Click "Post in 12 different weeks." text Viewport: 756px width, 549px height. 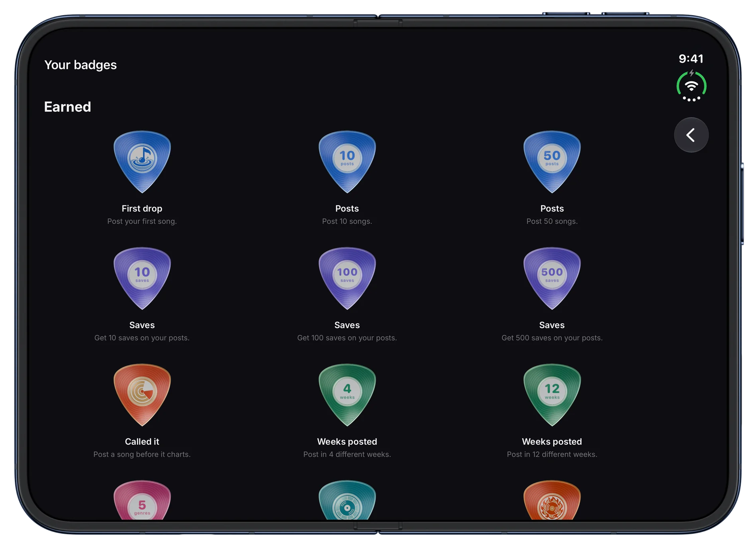[552, 454]
